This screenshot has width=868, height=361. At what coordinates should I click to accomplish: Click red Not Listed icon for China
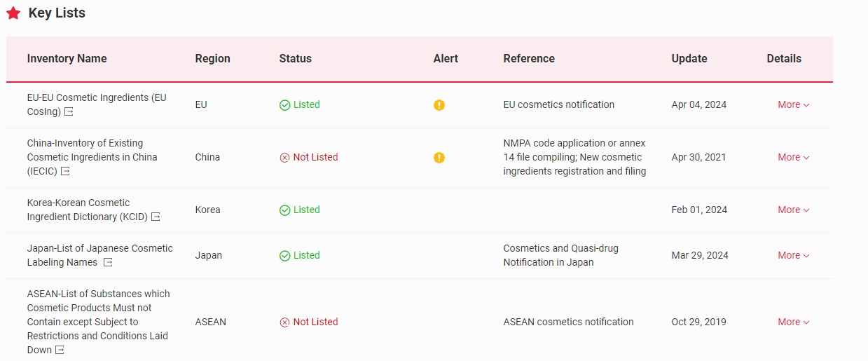pos(284,158)
